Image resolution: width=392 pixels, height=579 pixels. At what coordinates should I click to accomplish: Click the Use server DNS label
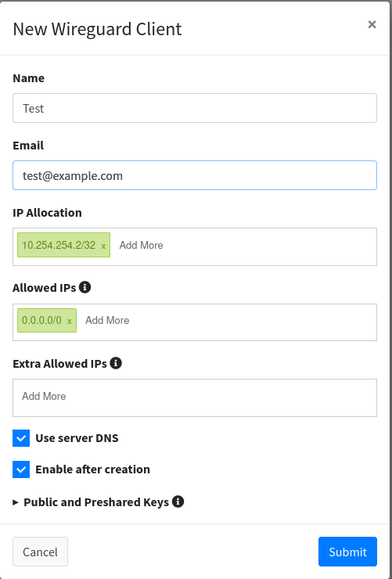pyautogui.click(x=77, y=438)
